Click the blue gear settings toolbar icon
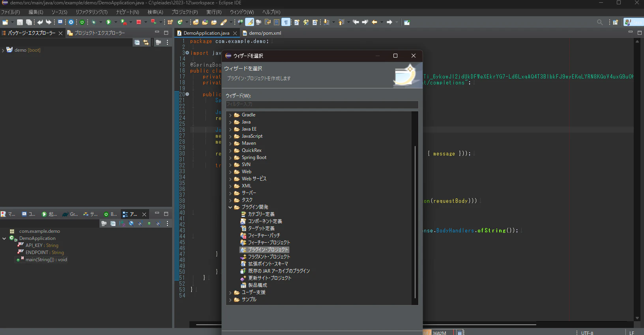This screenshot has height=335, width=644. click(x=71, y=22)
